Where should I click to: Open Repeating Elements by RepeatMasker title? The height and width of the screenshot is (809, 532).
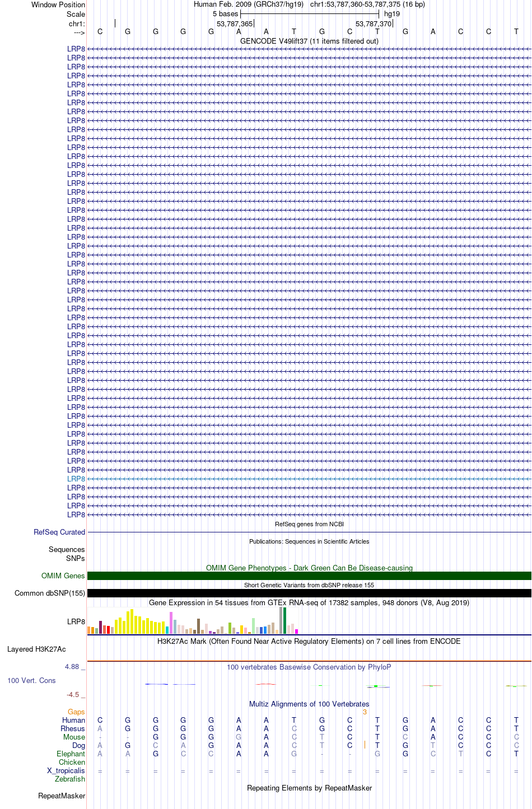[x=309, y=788]
